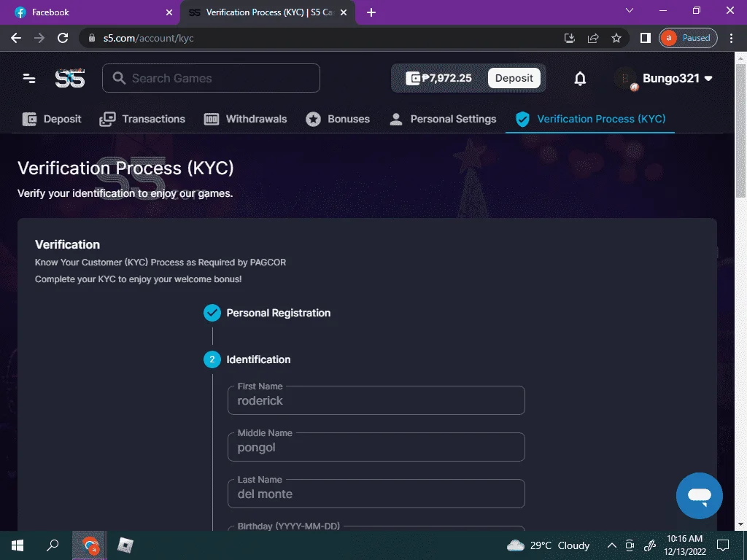Image resolution: width=747 pixels, height=560 pixels.
Task: Click the page vertical scrollbar thumb
Action: point(740,131)
